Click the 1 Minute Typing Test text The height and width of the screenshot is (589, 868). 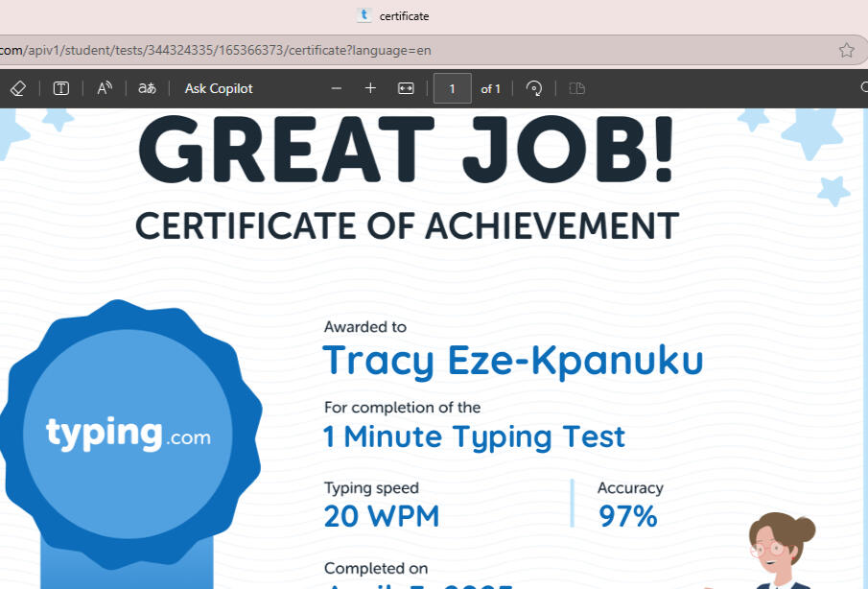pos(474,436)
